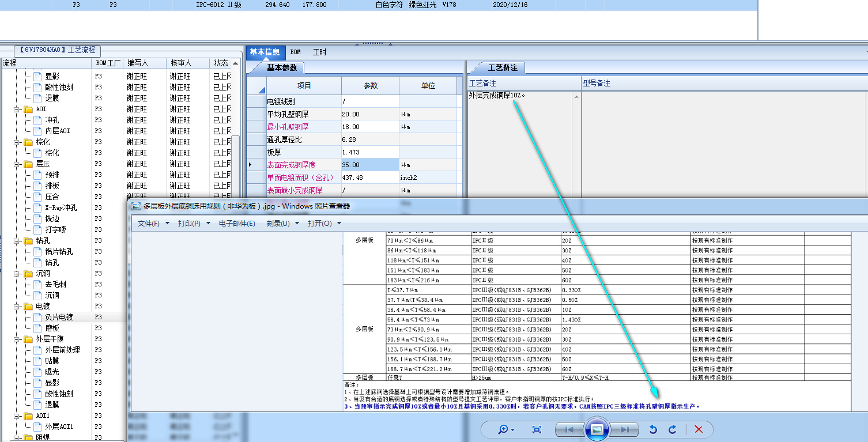This screenshot has height=442, width=868.
Task: Start slideshow in Photo Viewer
Action: coord(597,429)
